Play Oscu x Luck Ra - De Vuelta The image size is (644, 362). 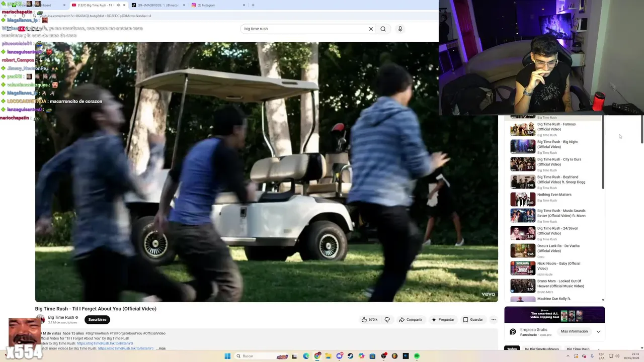556,250
